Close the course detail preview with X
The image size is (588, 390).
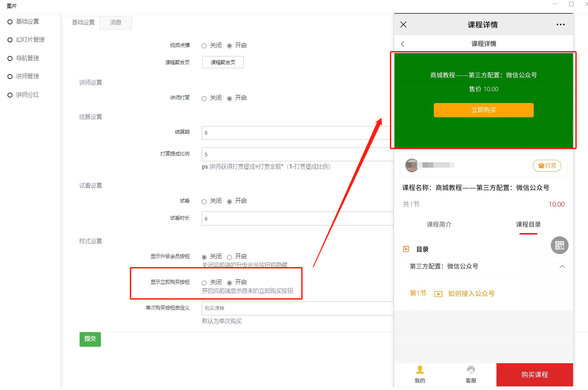(403, 25)
